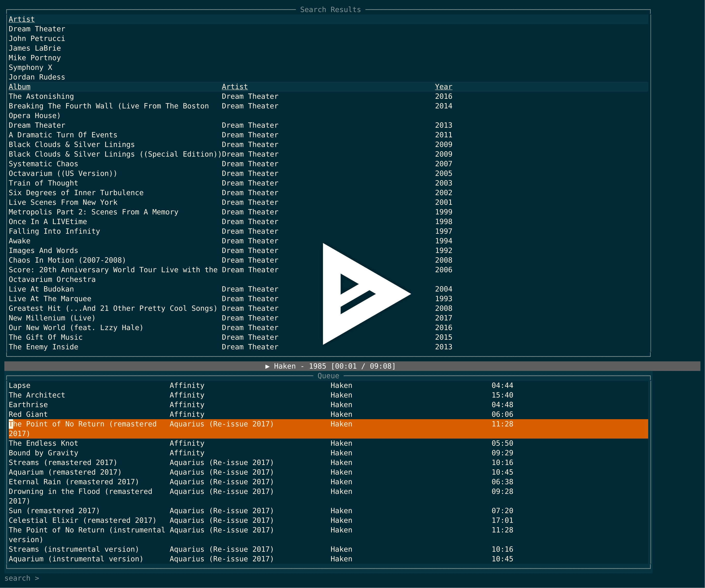Open Metropolis Part 2: Scenes From A Memory
Viewport: 705px width, 588px height.
coord(93,212)
